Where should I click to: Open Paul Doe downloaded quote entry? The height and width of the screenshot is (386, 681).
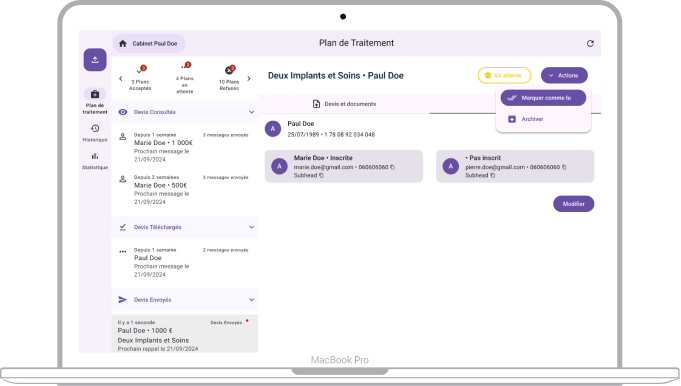point(185,262)
